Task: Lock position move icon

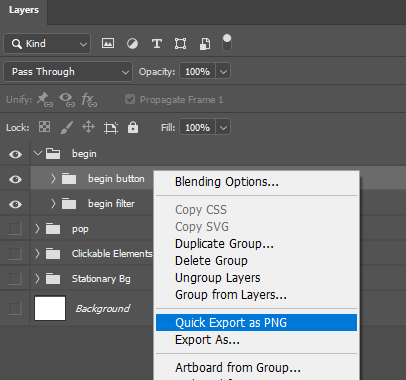Action: pyautogui.click(x=88, y=127)
